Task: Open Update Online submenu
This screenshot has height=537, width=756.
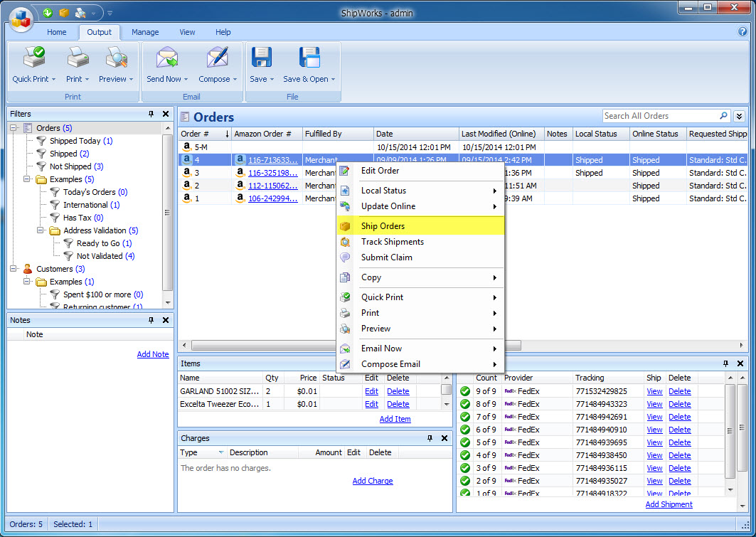Action: [x=420, y=206]
